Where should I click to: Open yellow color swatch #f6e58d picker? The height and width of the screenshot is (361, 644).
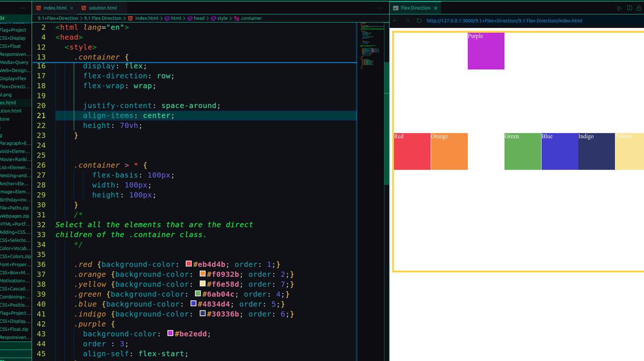(202, 284)
